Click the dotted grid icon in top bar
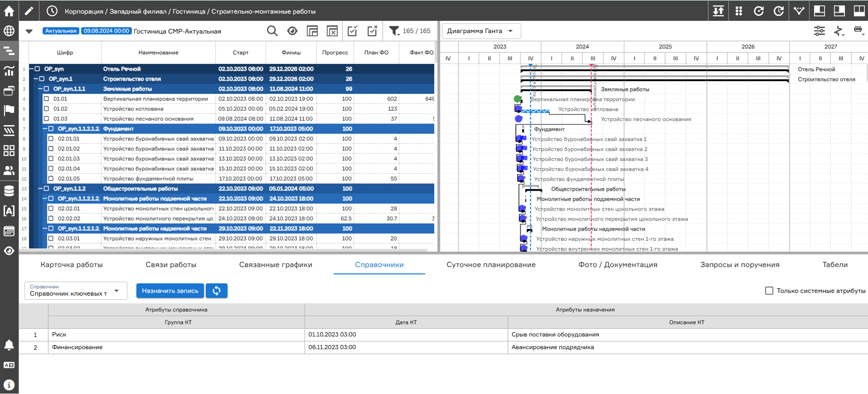The image size is (868, 394). [739, 11]
